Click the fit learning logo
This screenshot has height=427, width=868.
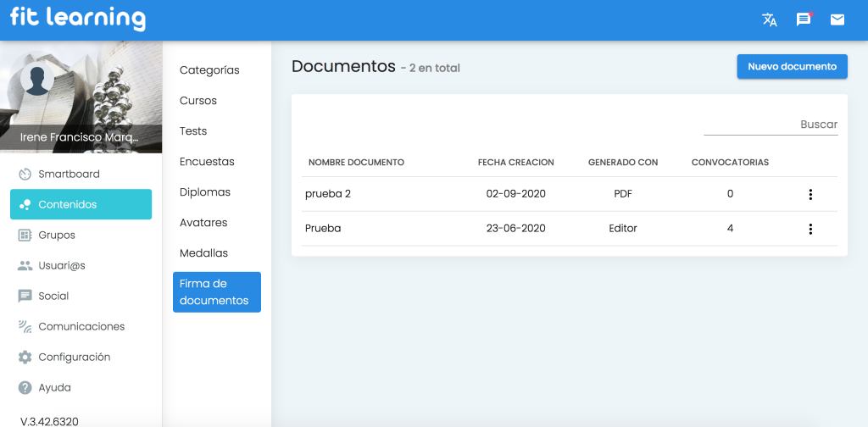[x=77, y=19]
